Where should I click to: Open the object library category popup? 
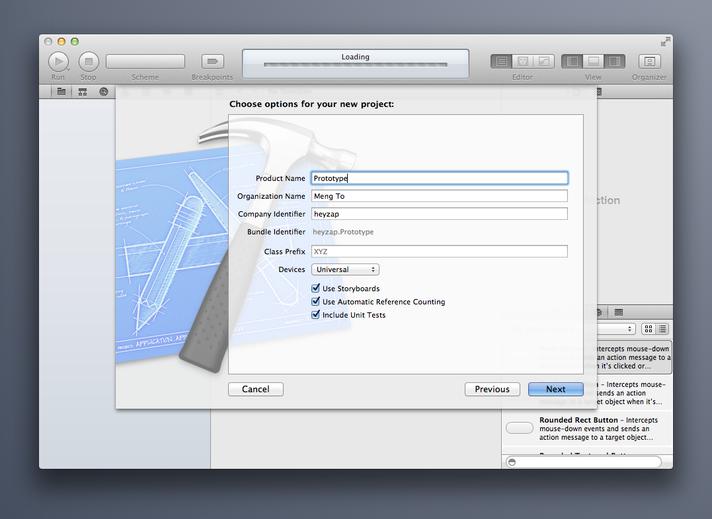tap(616, 329)
